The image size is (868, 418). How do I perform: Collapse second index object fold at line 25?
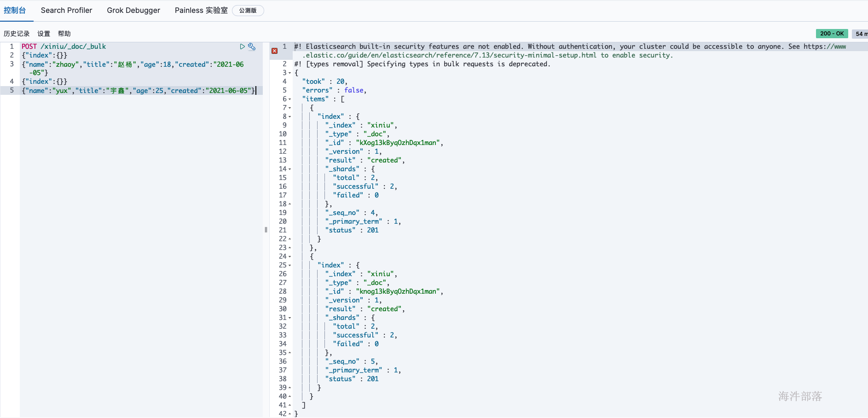pyautogui.click(x=290, y=266)
